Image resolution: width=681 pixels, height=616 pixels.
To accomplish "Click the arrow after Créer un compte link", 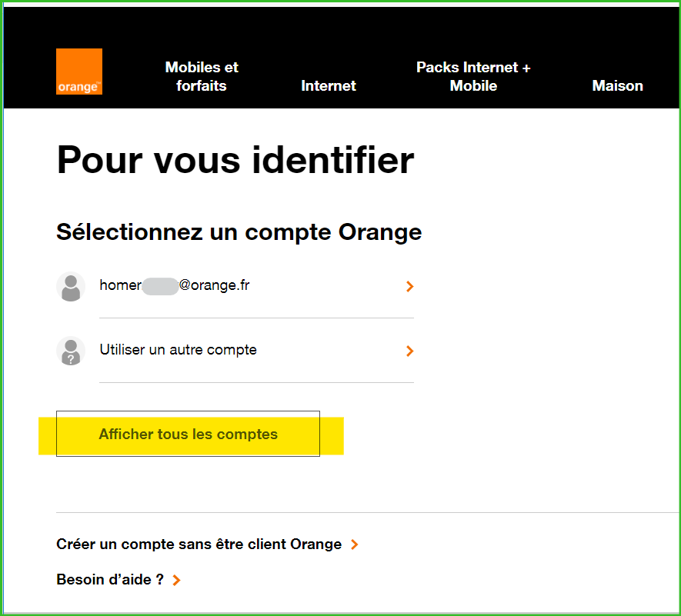I will pyautogui.click(x=355, y=544).
